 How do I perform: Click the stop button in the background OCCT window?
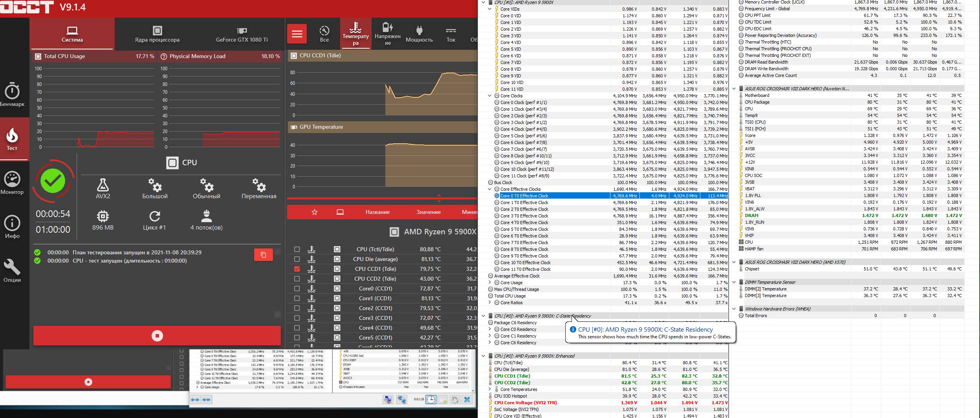click(88, 382)
